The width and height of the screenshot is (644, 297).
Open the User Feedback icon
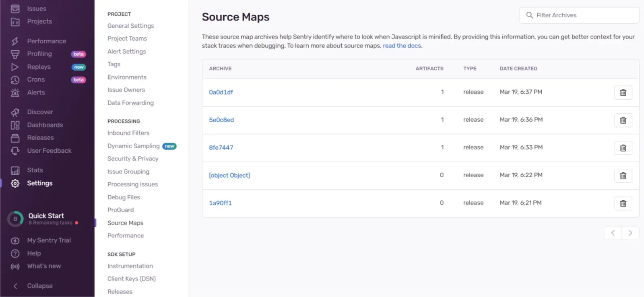pyautogui.click(x=15, y=151)
